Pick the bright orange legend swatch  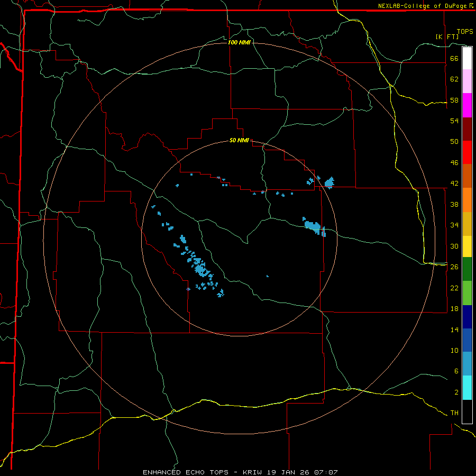click(x=467, y=200)
